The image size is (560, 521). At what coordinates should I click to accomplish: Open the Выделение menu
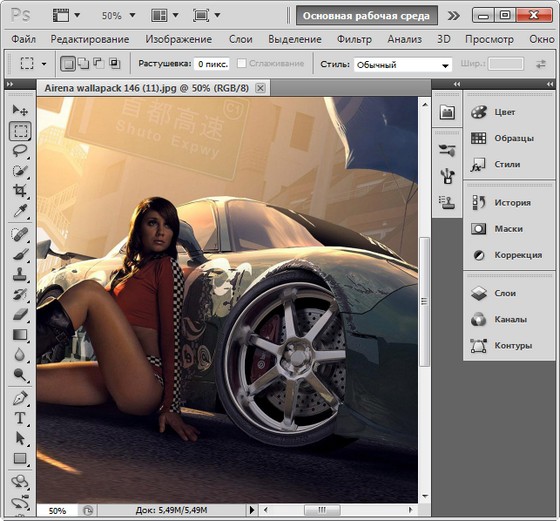coord(295,39)
